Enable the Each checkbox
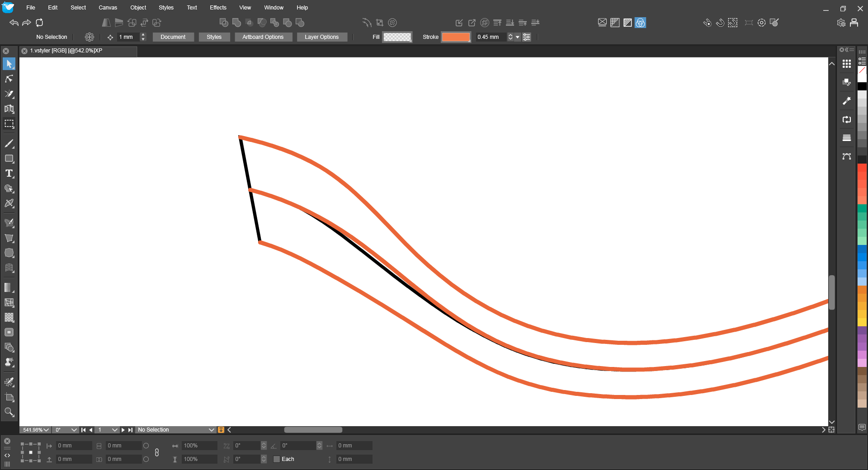Image resolution: width=868 pixels, height=470 pixels. [x=277, y=459]
